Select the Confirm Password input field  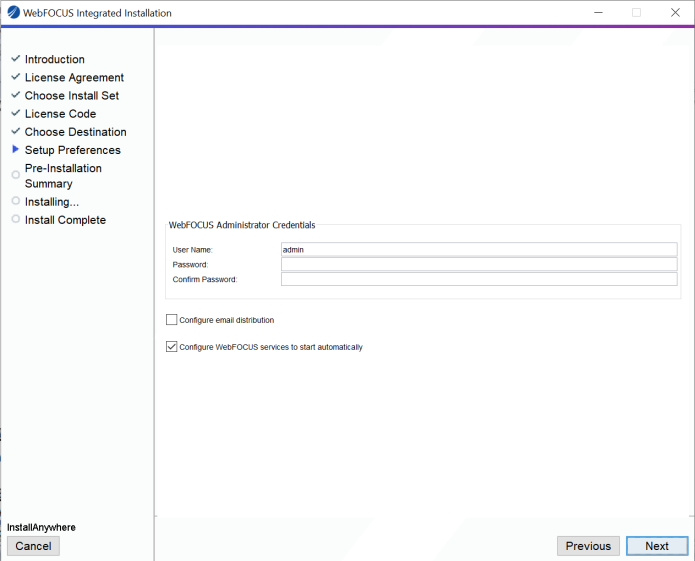[479, 279]
